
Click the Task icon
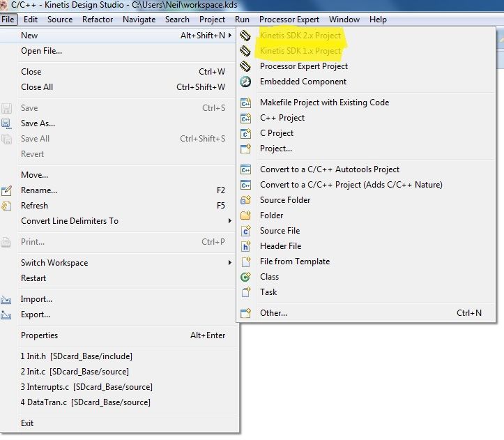[x=246, y=292]
